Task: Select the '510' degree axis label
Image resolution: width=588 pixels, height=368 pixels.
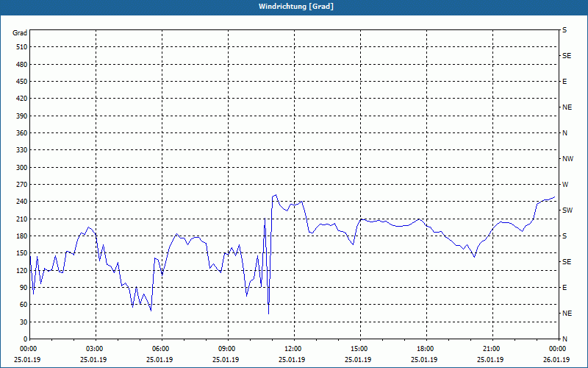Action: [x=22, y=47]
